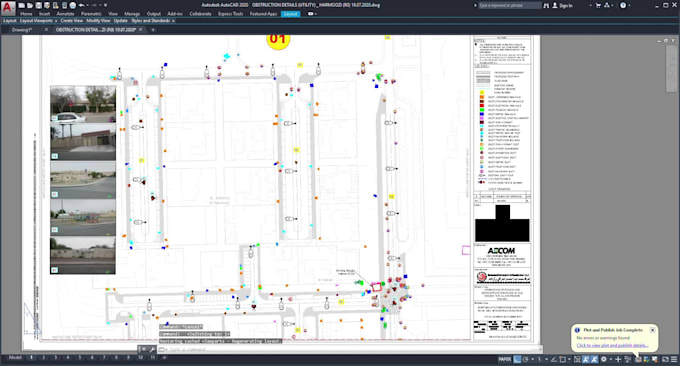680x366 pixels.
Task: Open the Manage ribbon tab
Action: [132, 14]
